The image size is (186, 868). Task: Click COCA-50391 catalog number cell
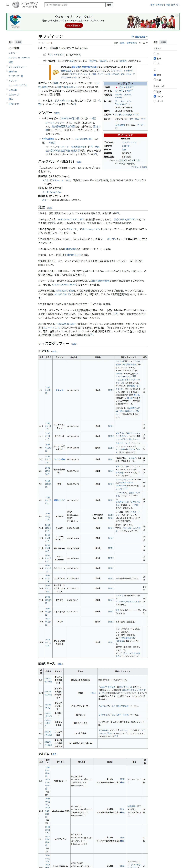(73, 528)
